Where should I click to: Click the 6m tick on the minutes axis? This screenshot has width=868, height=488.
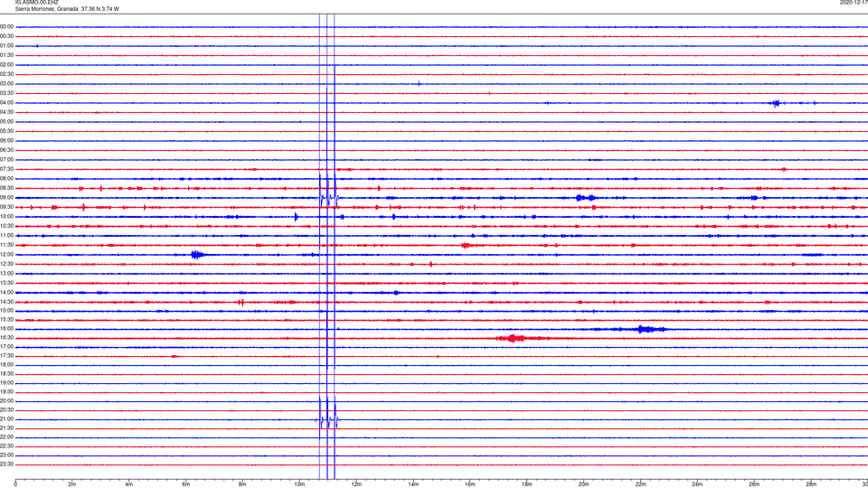[x=186, y=484]
